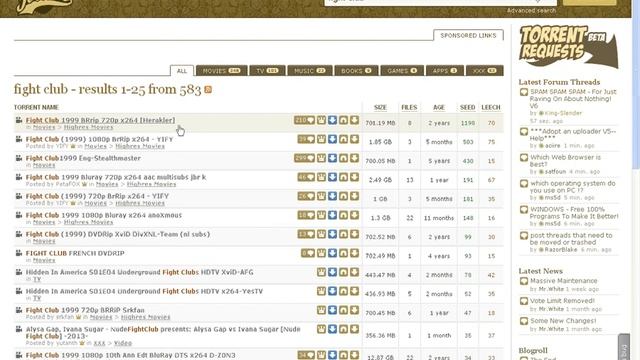Image resolution: width=640 pixels, height=360 pixels.
Task: Open TV category link under XviD-AFG torrent
Action: (x=37, y=279)
